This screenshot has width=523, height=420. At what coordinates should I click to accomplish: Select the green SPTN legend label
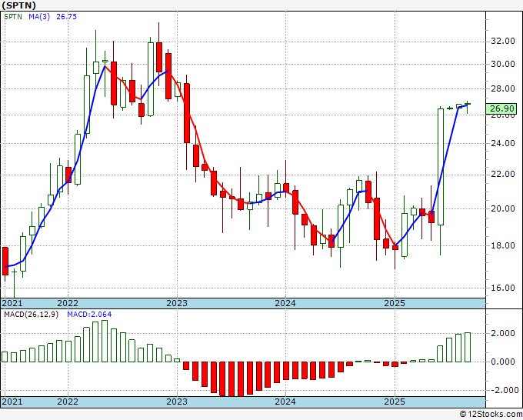coord(13,17)
